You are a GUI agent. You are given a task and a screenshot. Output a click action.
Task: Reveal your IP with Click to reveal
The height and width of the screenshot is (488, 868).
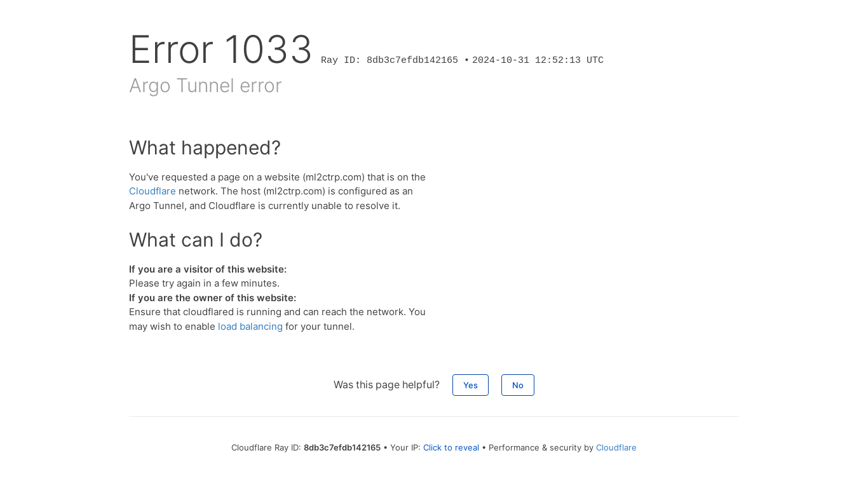(451, 448)
